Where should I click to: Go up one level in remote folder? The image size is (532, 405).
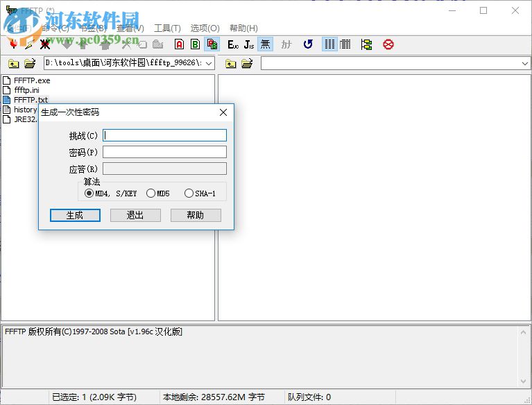tap(231, 63)
